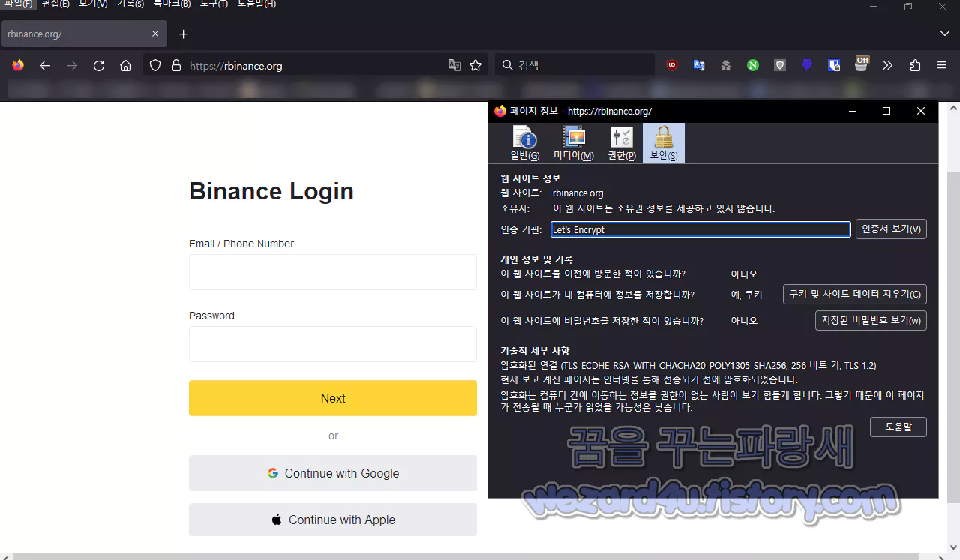This screenshot has width=960, height=560.
Task: Open the 보기(V) menu
Action: pyautogui.click(x=93, y=4)
